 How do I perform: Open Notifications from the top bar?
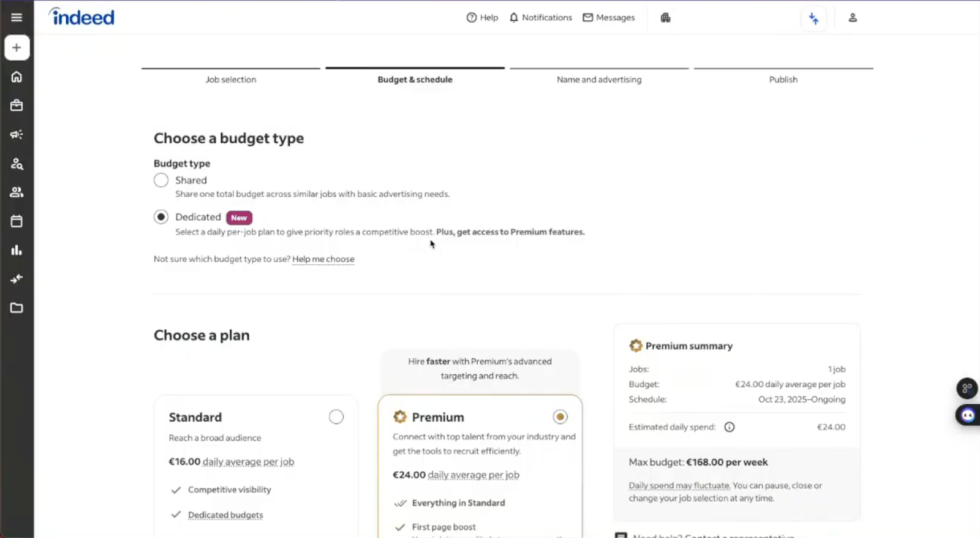pos(540,18)
